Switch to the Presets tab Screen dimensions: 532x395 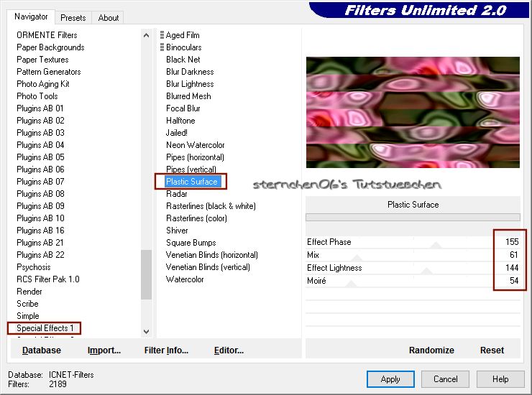pyautogui.click(x=73, y=18)
